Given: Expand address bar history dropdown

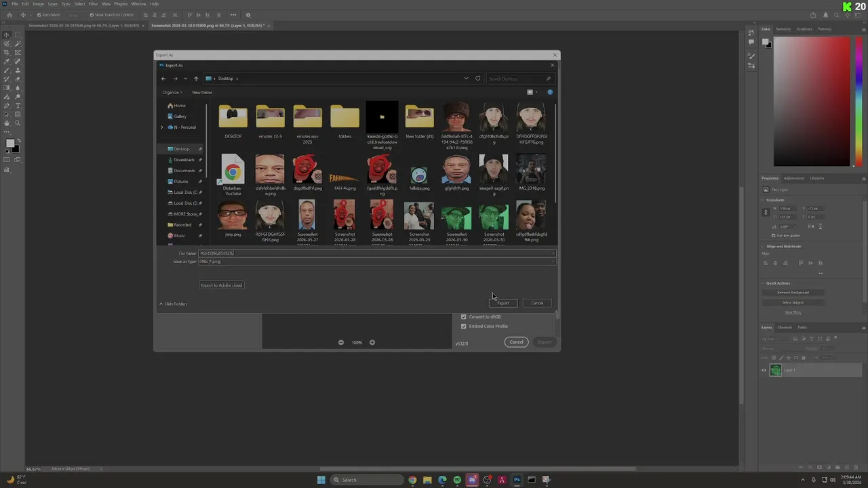Looking at the screenshot, I should click(x=466, y=79).
